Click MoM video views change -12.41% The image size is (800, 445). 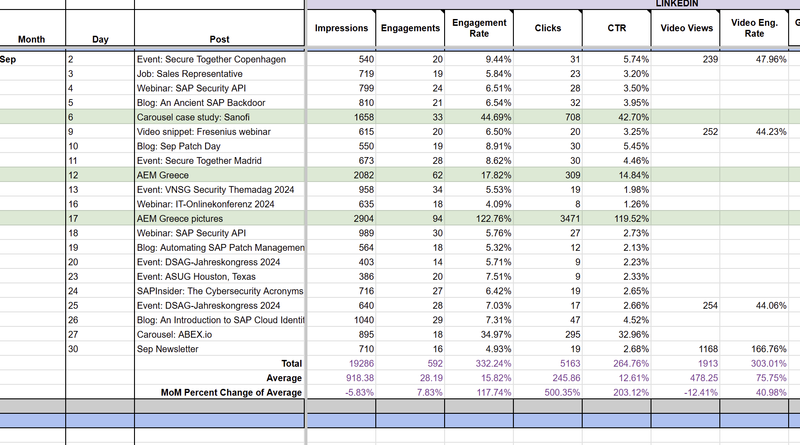pyautogui.click(x=686, y=392)
